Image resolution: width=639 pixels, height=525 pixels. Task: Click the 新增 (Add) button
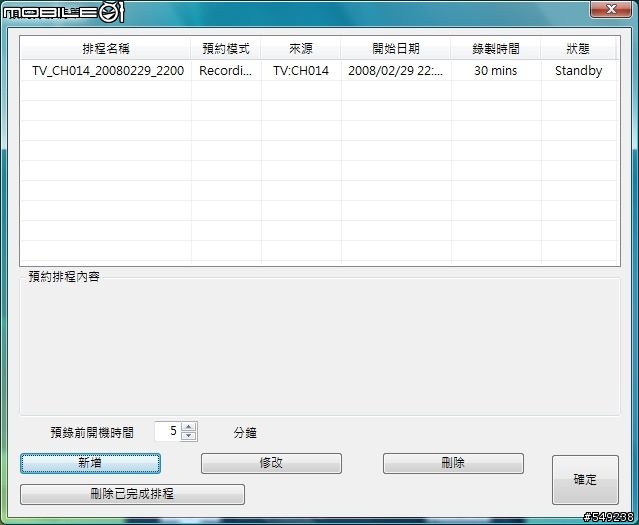(90, 463)
